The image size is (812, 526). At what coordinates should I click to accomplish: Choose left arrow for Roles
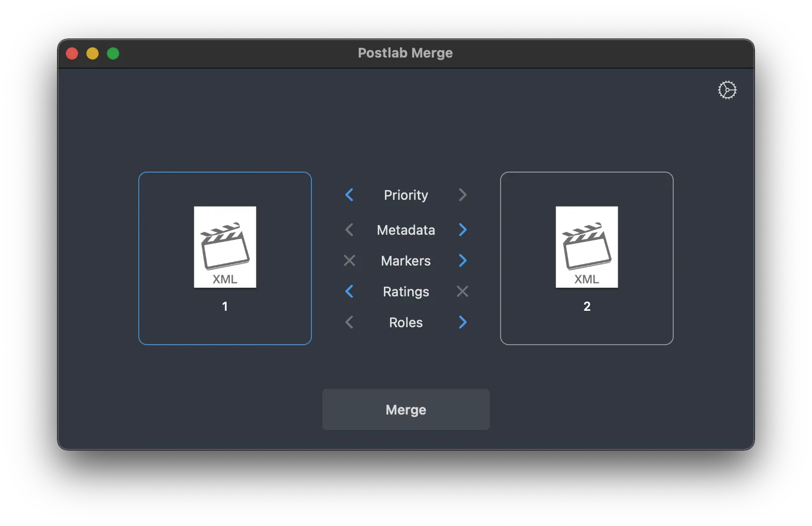pos(349,322)
